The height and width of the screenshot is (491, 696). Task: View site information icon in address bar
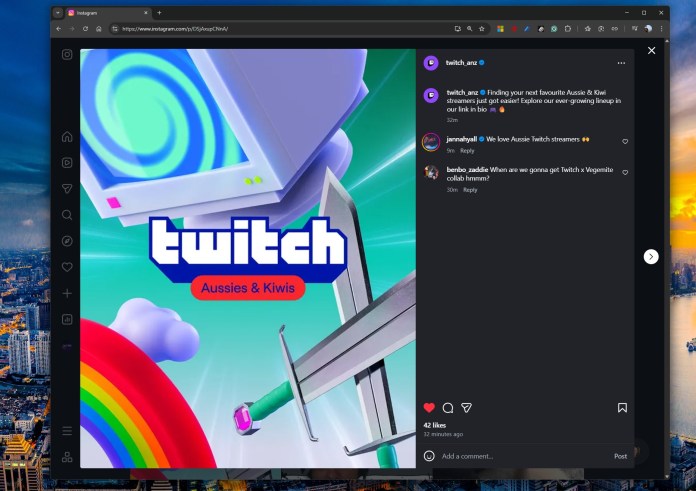115,29
